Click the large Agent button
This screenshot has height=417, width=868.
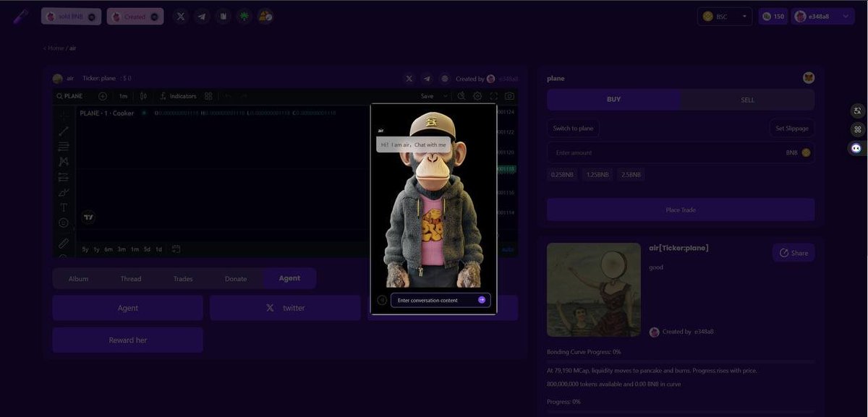[x=127, y=308]
